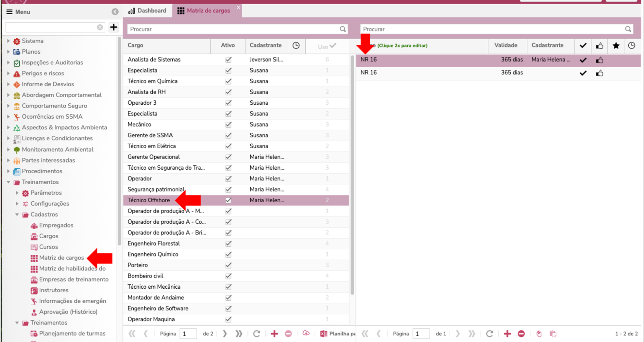Click the add plus icon in sidebar
The height and width of the screenshot is (342, 644).
(113, 27)
